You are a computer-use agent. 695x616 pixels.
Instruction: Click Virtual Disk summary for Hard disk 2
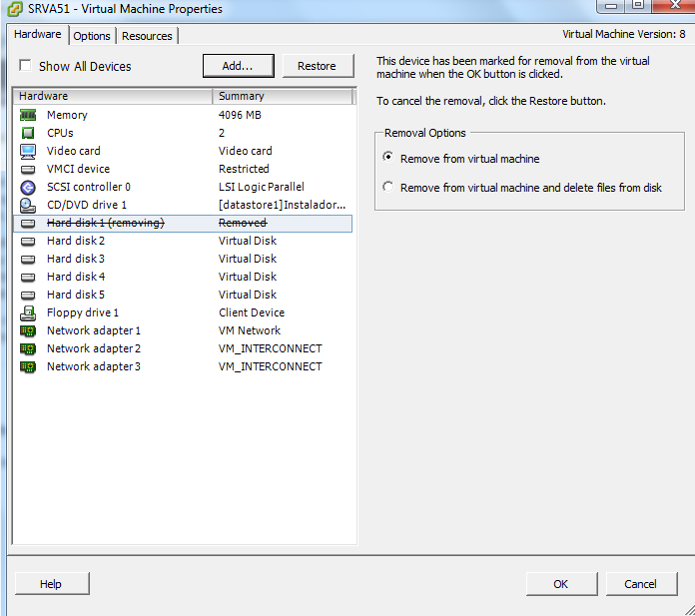(248, 241)
